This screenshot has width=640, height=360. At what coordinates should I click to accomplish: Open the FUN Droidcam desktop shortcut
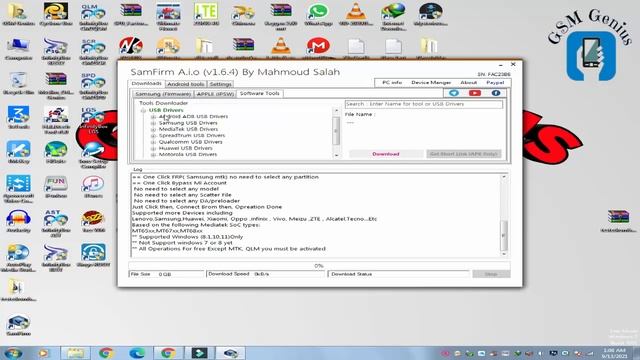point(56,187)
